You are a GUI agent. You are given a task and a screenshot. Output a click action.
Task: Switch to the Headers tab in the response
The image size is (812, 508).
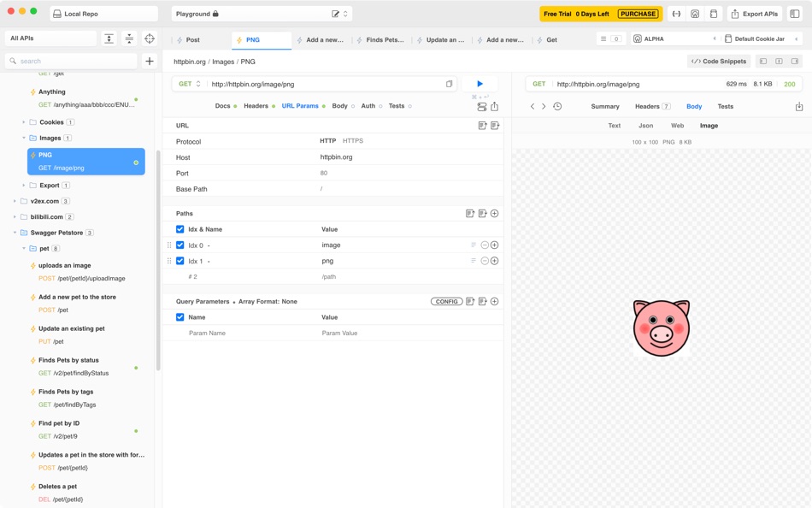coord(646,106)
